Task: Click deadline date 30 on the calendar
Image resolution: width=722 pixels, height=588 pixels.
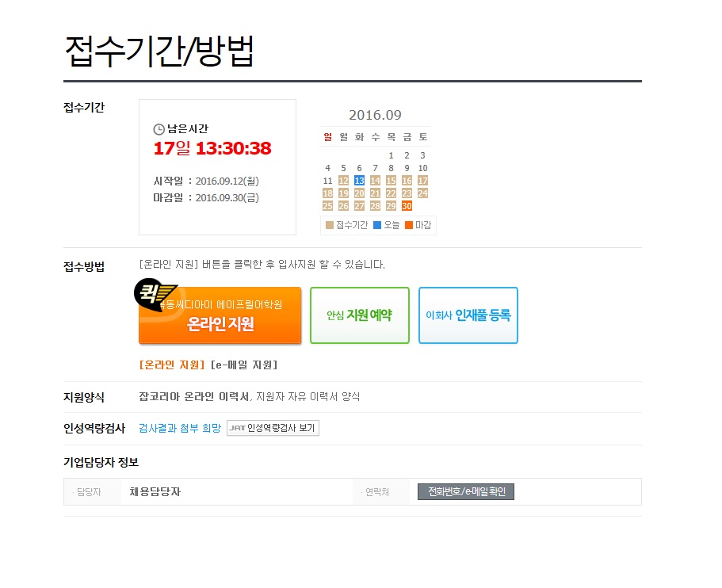Action: tap(407, 206)
